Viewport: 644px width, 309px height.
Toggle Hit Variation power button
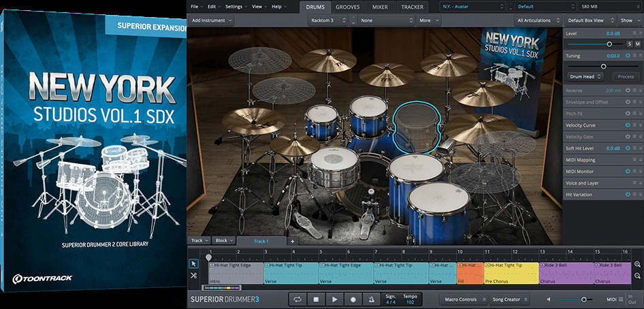point(628,195)
